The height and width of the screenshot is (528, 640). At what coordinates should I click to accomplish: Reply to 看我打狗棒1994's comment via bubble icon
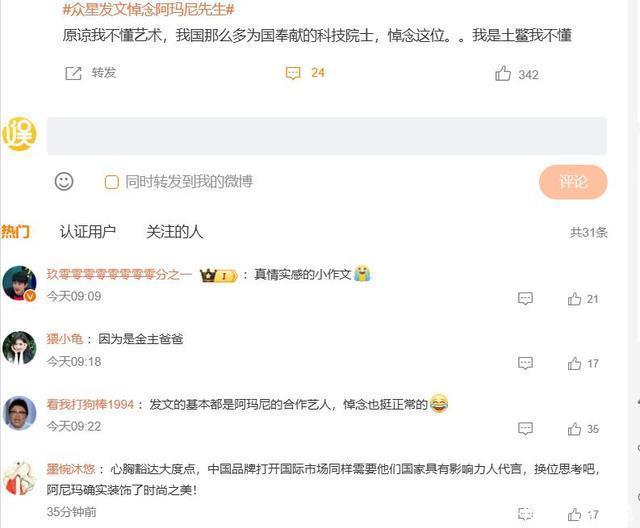[525, 428]
